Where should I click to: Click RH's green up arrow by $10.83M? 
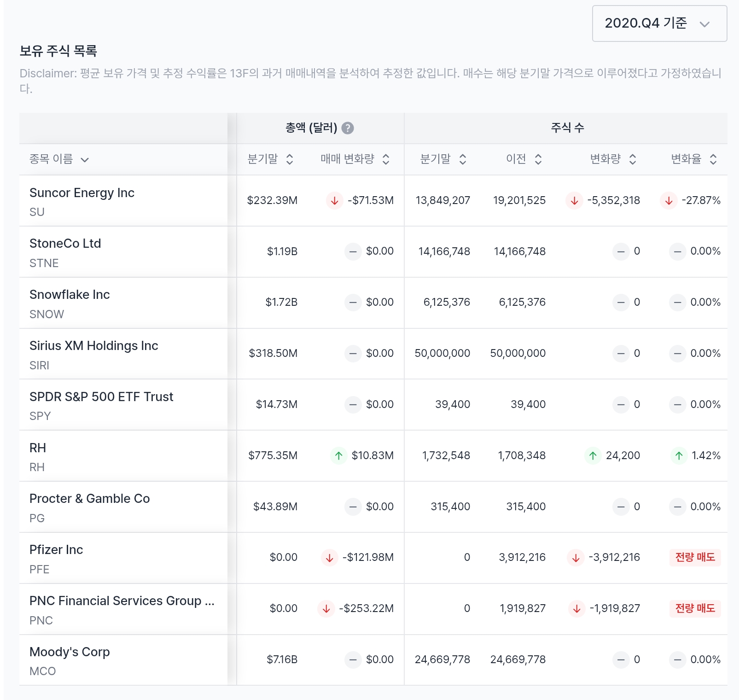(339, 456)
